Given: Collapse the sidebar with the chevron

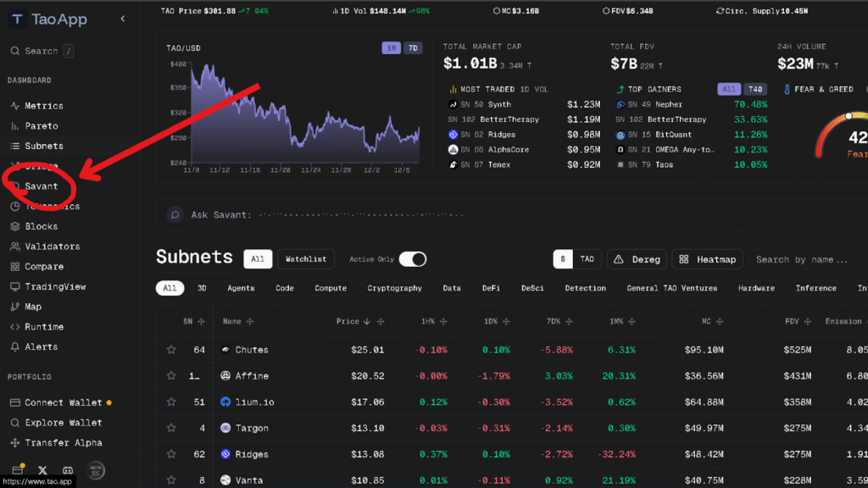Looking at the screenshot, I should (x=122, y=19).
